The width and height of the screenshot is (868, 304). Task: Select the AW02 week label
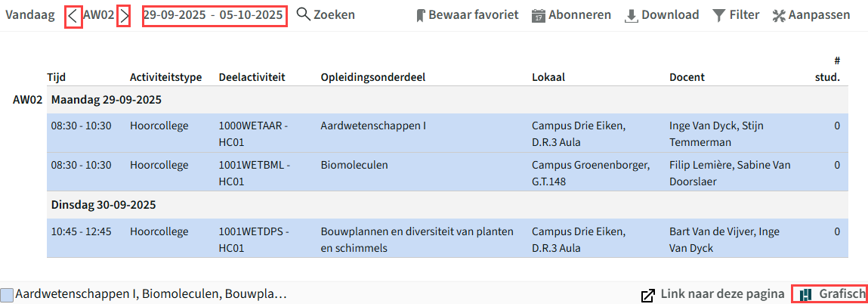(x=98, y=15)
